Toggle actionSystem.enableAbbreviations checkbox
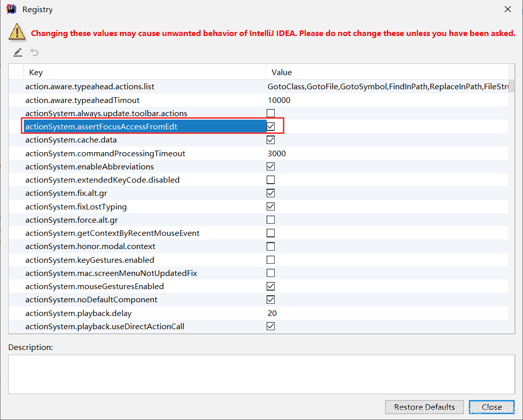This screenshot has height=420, width=523. [x=271, y=167]
